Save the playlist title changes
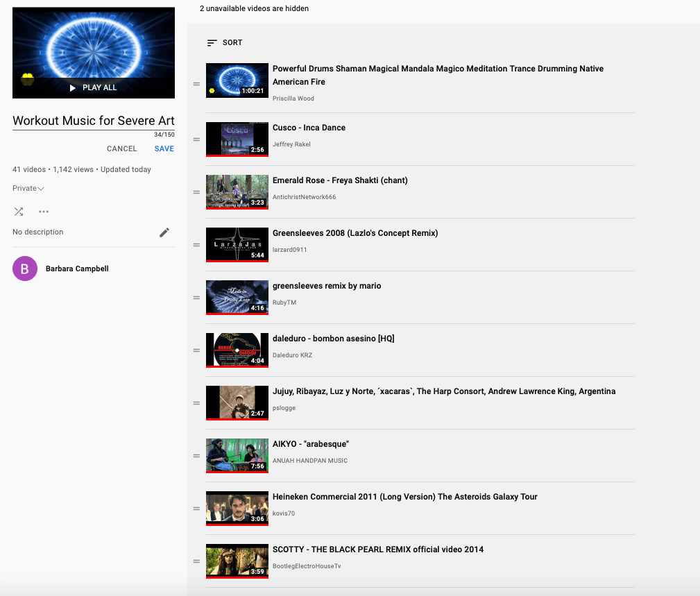The width and height of the screenshot is (700, 596). pyautogui.click(x=164, y=148)
